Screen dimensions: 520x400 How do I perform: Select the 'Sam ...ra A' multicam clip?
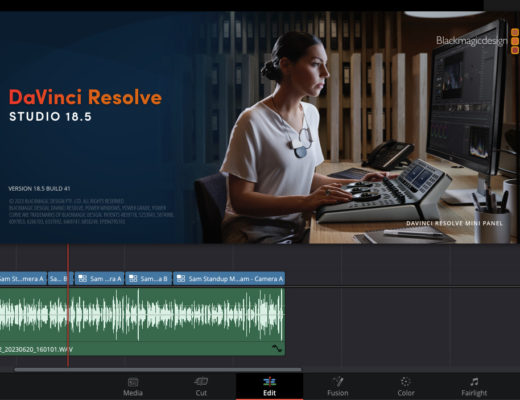[99, 278]
